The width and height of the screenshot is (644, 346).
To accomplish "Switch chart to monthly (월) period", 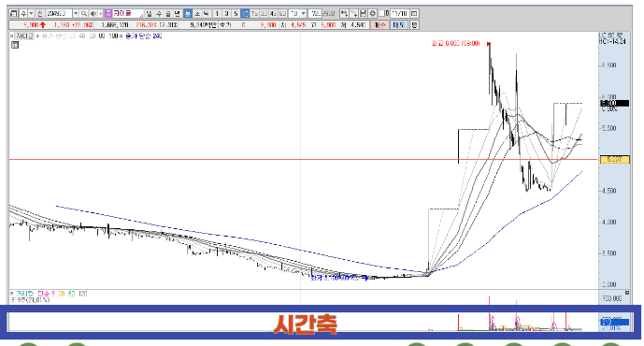I will [167, 14].
